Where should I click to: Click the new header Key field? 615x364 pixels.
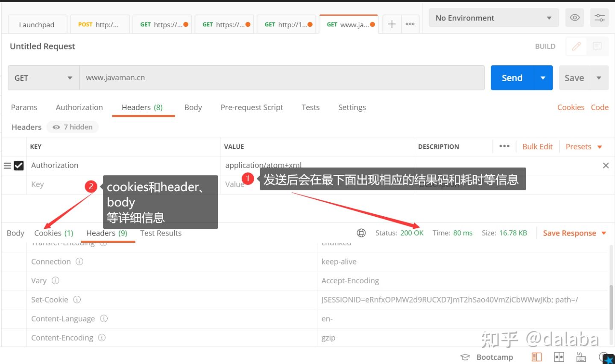click(123, 184)
